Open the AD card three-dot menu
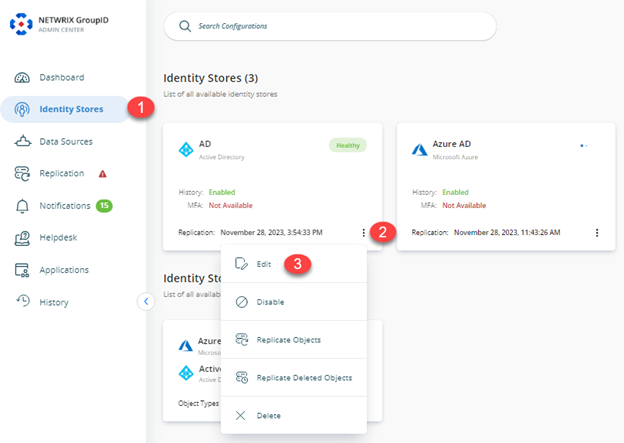624x443 pixels. [x=364, y=232]
